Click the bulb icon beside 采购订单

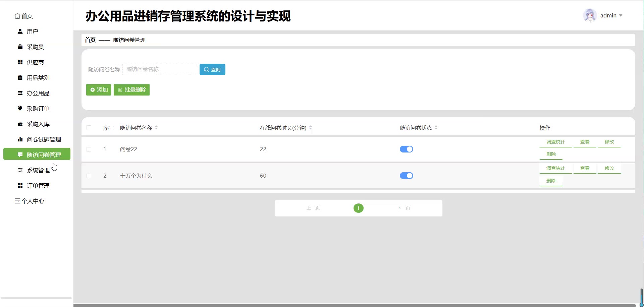(x=20, y=109)
